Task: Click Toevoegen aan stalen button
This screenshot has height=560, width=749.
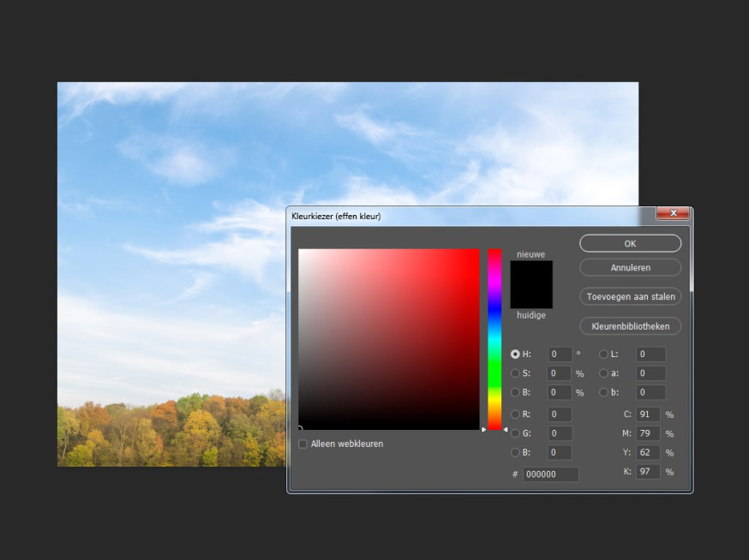Action: (630, 296)
